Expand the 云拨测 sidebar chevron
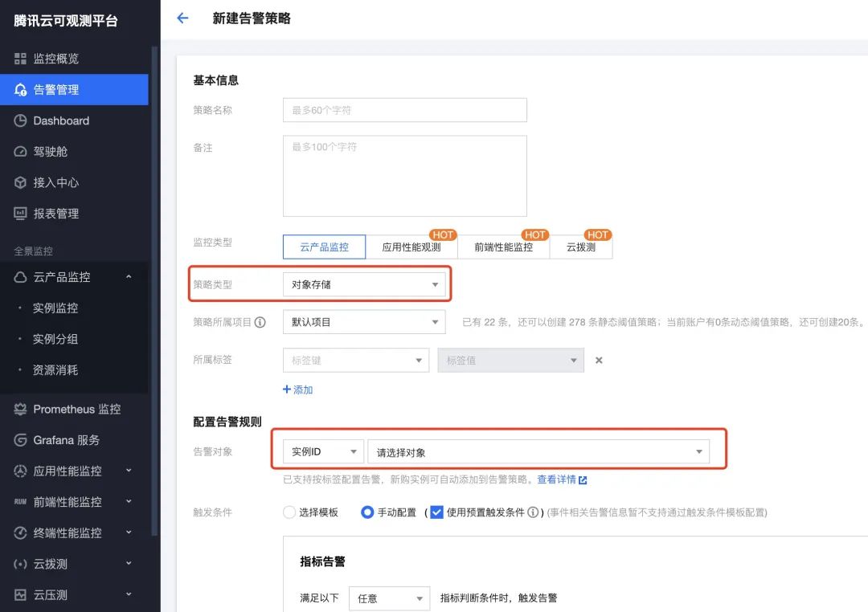 (x=129, y=564)
